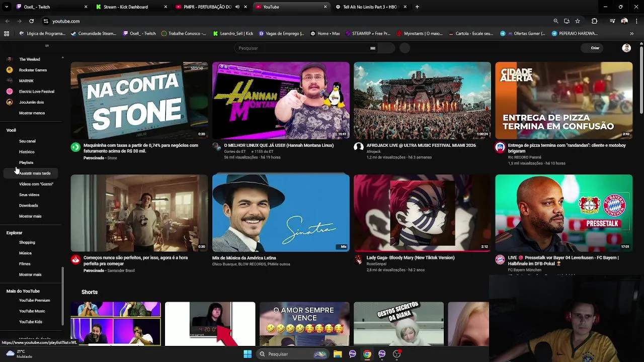Open the browser tab search dropdown
Screen dimensions: 644x362
click(6, 7)
